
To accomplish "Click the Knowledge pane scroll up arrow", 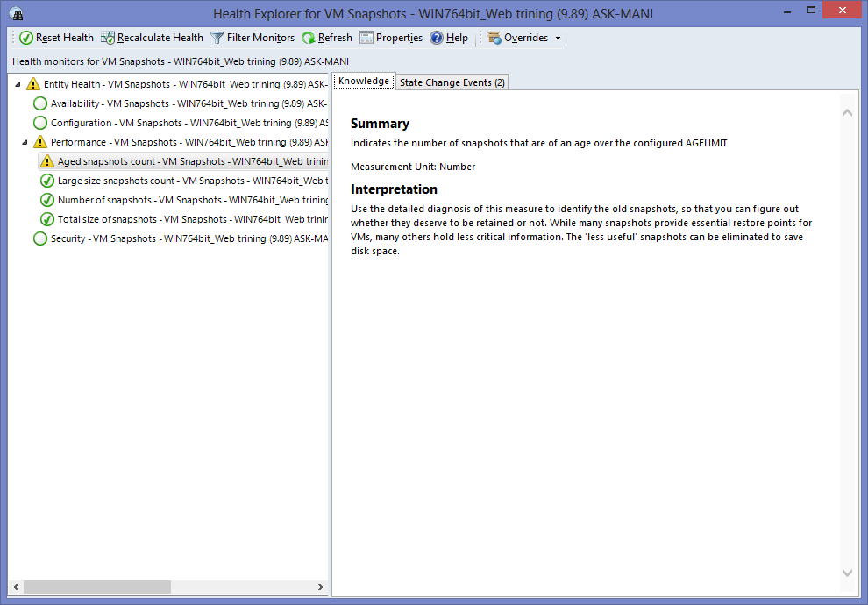I will coord(847,113).
